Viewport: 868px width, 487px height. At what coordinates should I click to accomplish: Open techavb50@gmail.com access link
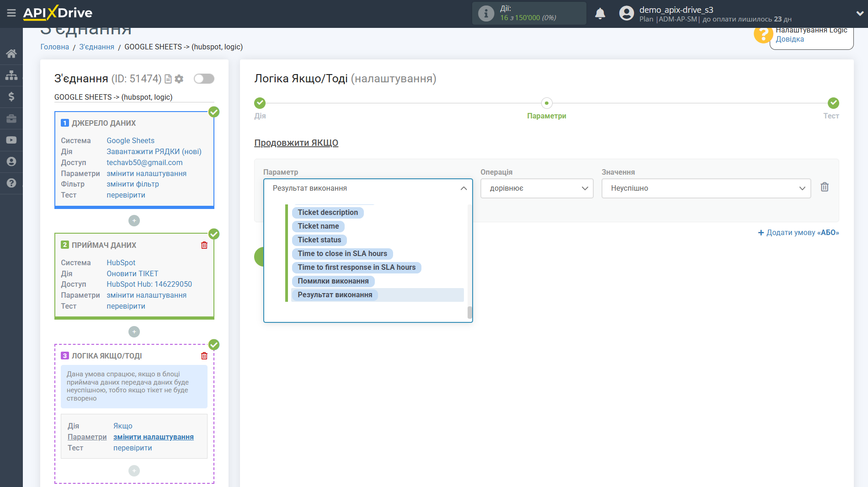tap(144, 163)
